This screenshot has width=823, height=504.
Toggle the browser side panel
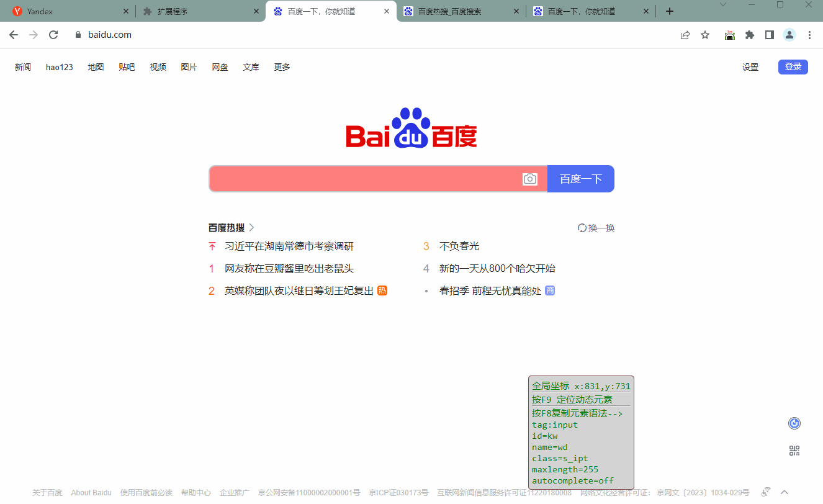click(x=770, y=35)
